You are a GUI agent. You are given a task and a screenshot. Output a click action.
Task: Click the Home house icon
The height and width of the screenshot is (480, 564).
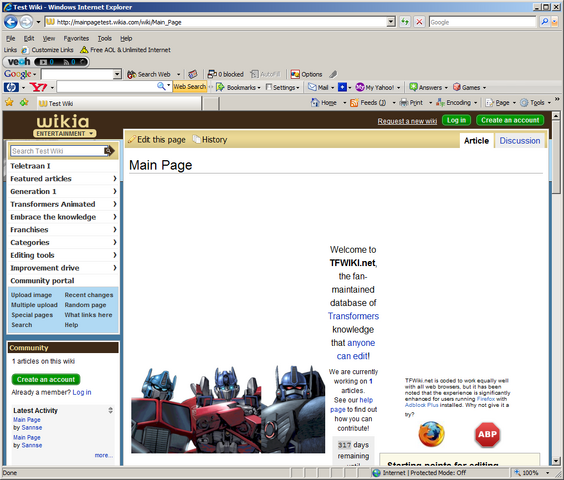click(x=315, y=103)
